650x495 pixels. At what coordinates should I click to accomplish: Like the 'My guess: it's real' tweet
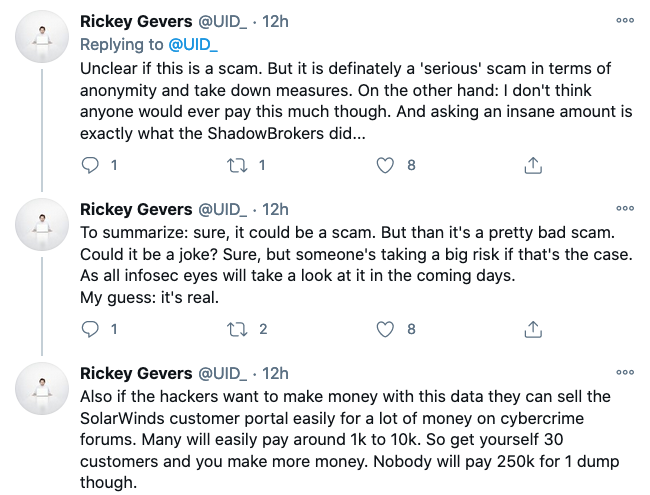(x=385, y=329)
